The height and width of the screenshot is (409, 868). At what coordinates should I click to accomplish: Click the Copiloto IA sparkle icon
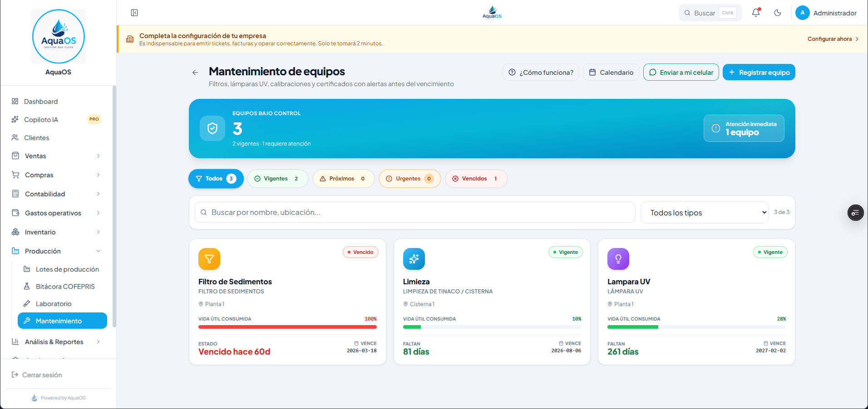[x=15, y=119]
